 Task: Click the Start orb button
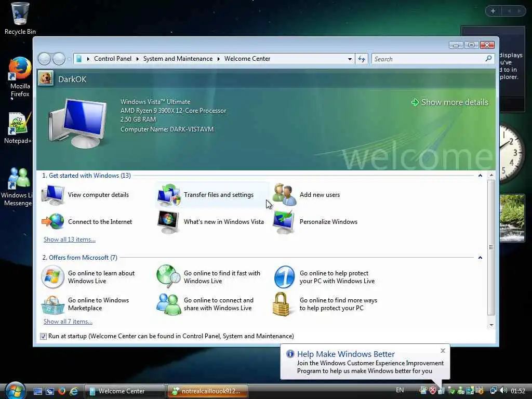tap(15, 390)
